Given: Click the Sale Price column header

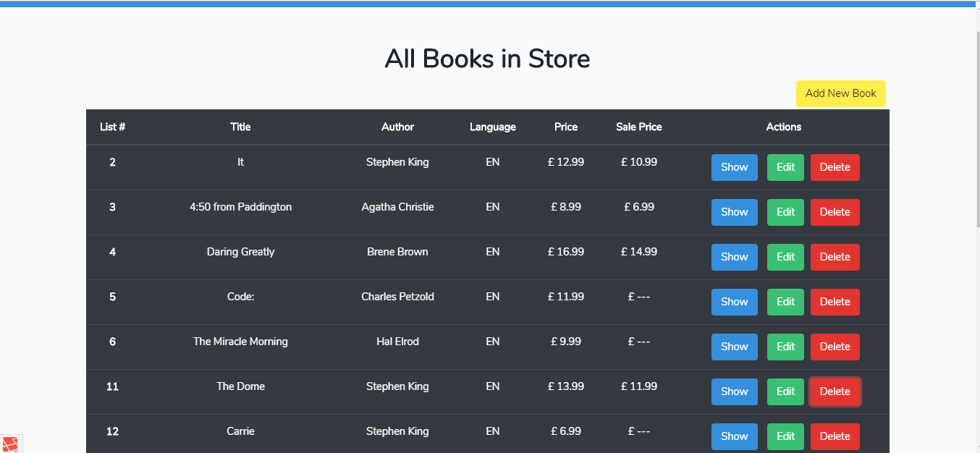Looking at the screenshot, I should point(638,127).
